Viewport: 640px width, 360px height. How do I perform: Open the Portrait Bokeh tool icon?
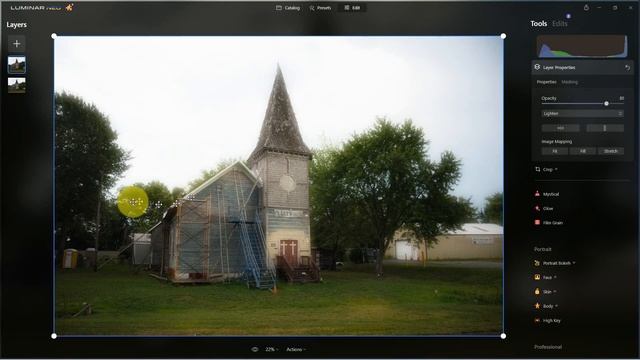(x=537, y=263)
